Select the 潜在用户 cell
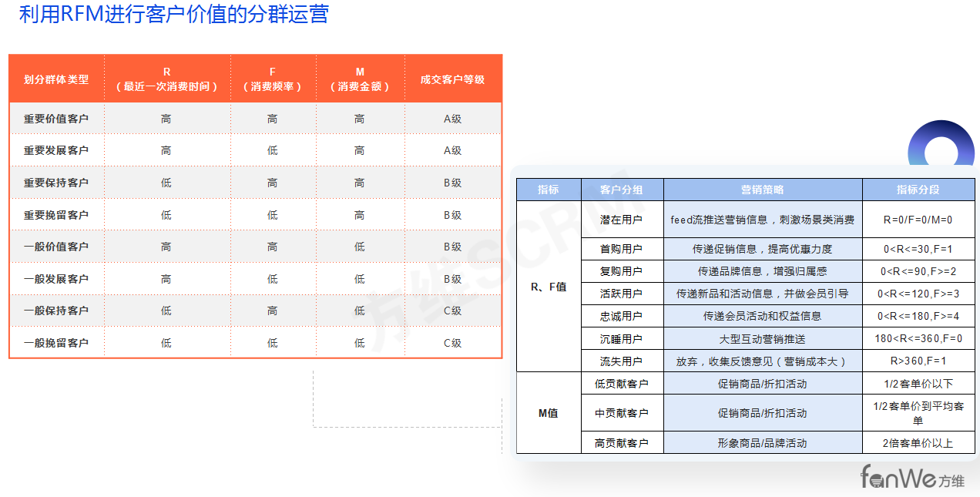The width and height of the screenshot is (980, 497). tap(622, 220)
